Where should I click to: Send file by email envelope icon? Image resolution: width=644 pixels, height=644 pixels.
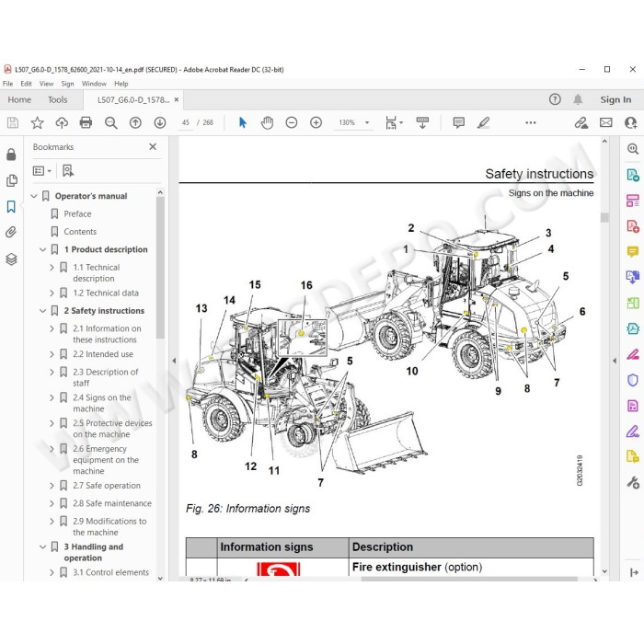tap(605, 122)
